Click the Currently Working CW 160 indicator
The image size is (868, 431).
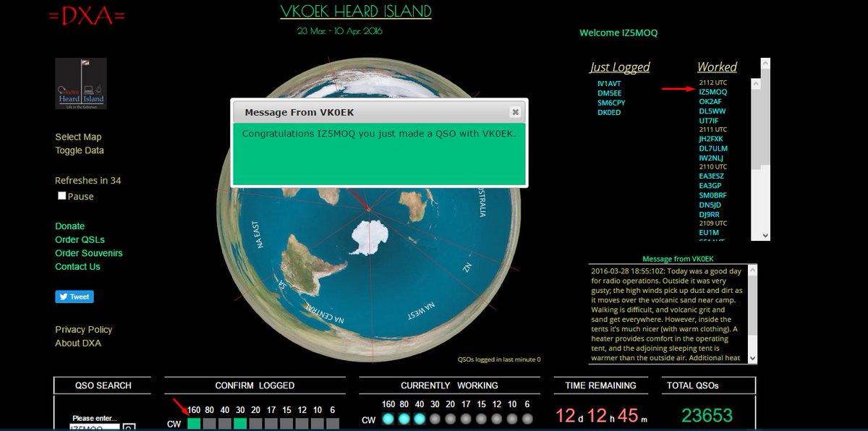[x=388, y=419]
